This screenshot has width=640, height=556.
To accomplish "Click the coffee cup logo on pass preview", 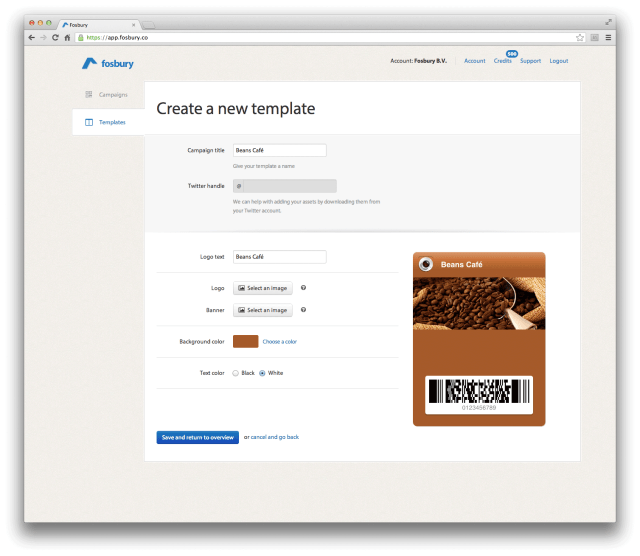I will tap(426, 264).
